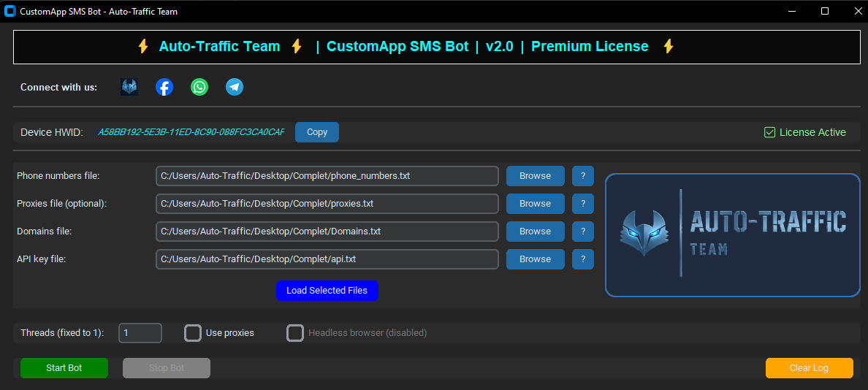Viewport: 868px width, 390px height.
Task: Click help button for proxies file
Action: click(x=583, y=204)
